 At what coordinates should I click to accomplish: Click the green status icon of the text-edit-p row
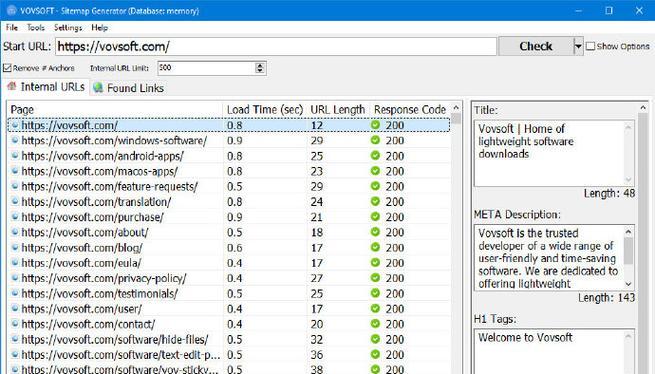tap(376, 354)
